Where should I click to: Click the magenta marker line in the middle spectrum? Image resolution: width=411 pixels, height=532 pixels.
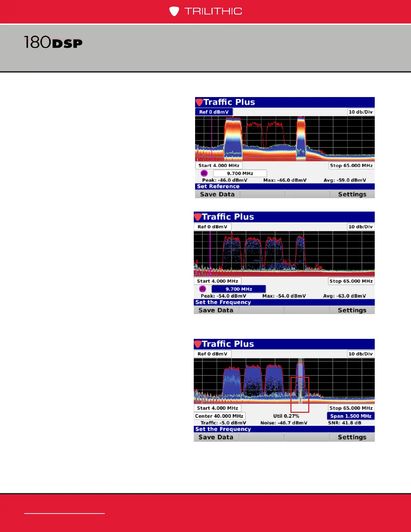[x=210, y=254]
